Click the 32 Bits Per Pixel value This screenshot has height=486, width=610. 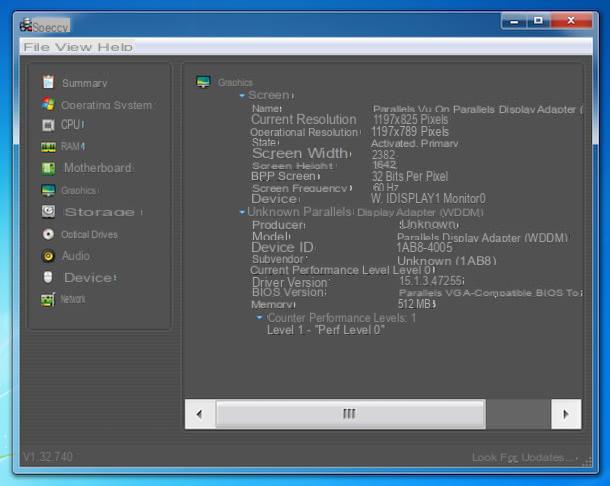pos(410,176)
